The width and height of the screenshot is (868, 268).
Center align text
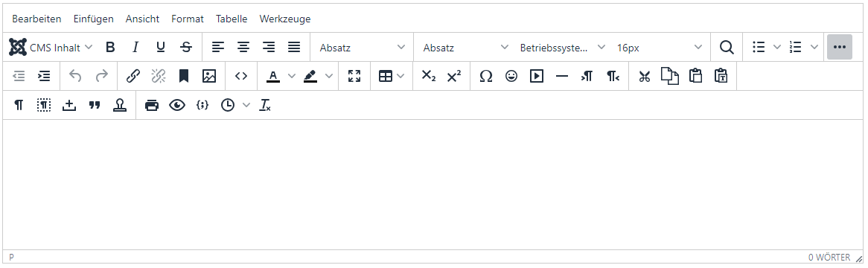tap(243, 48)
